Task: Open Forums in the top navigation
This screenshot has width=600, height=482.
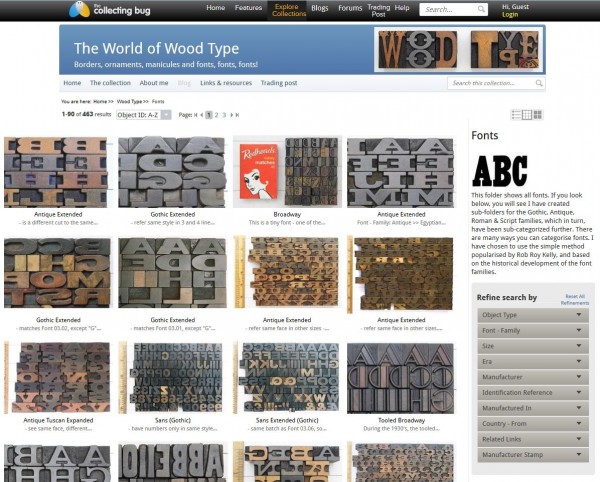Action: click(x=350, y=8)
